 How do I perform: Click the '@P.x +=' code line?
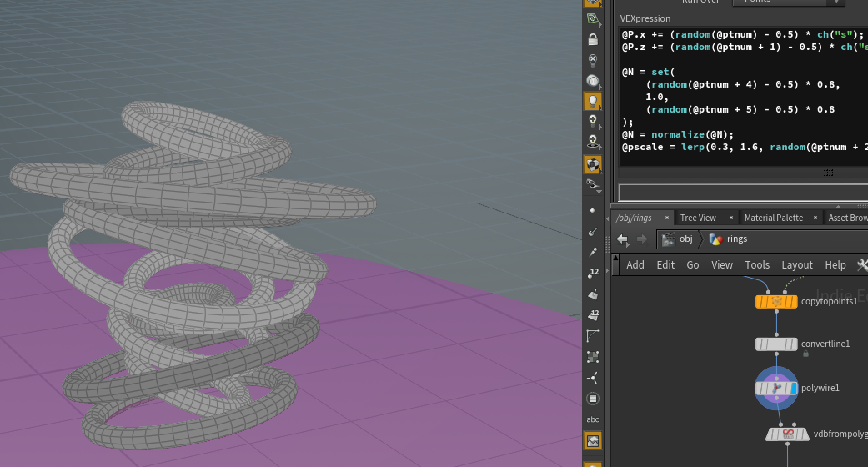click(x=743, y=34)
